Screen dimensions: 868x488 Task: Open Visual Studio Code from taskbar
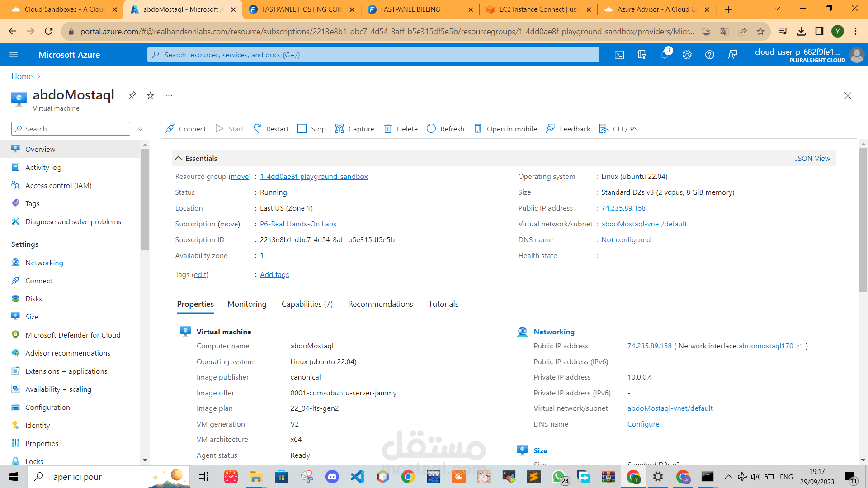pos(357,477)
